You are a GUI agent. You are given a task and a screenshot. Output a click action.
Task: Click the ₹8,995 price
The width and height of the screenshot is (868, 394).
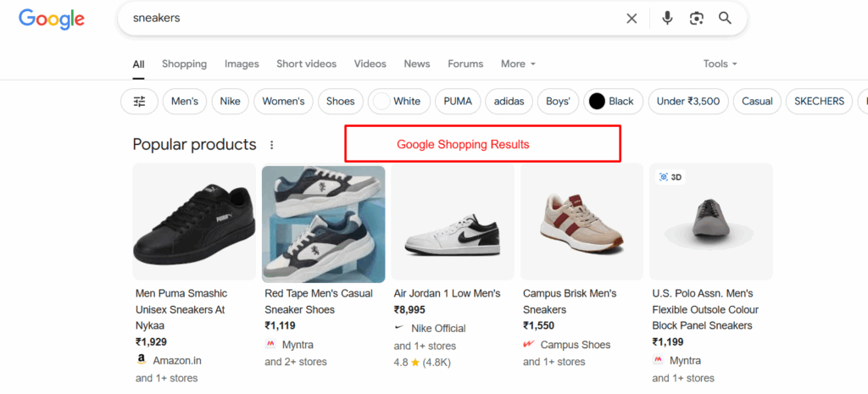point(409,310)
